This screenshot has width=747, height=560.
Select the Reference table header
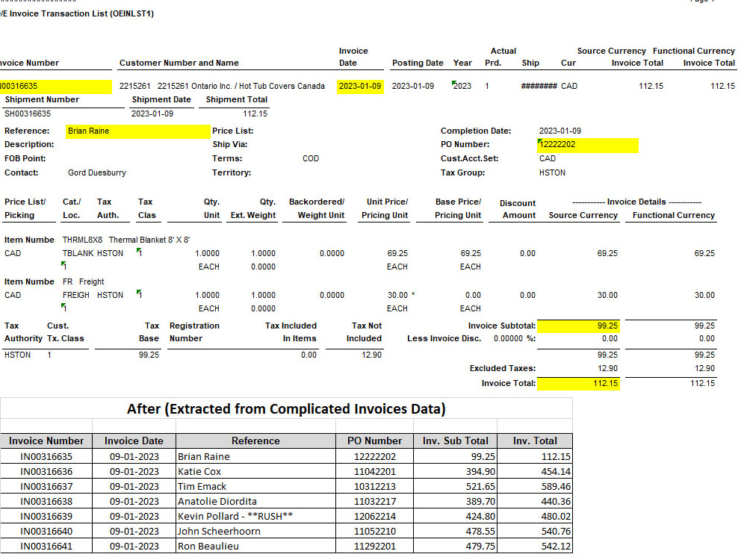click(x=255, y=441)
